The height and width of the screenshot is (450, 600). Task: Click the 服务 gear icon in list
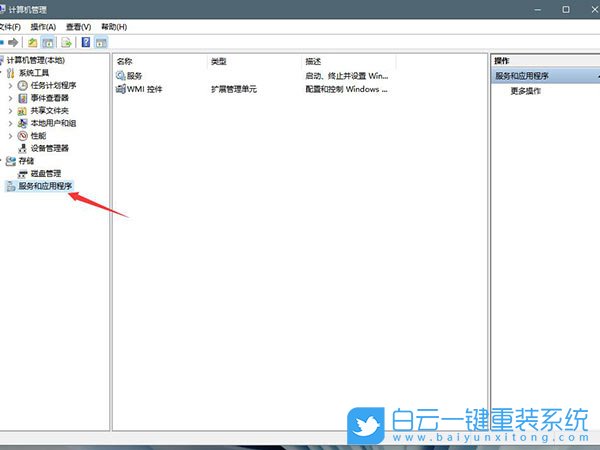pyautogui.click(x=121, y=75)
